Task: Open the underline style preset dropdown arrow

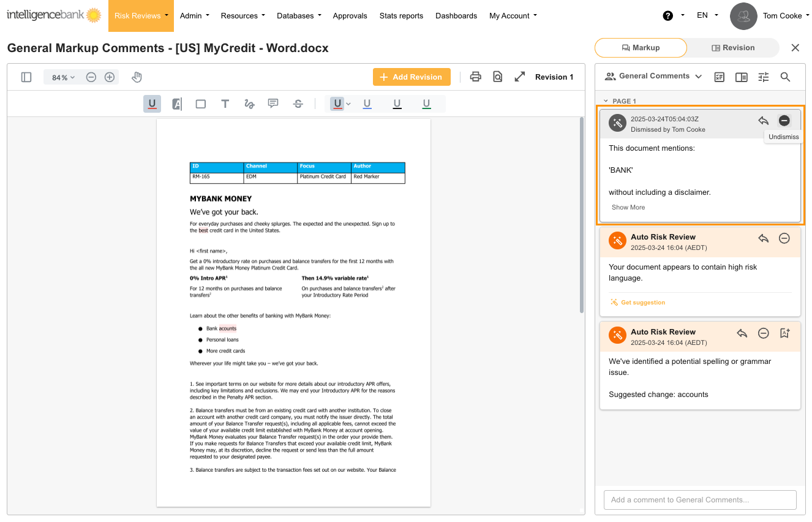Action: 348,104
